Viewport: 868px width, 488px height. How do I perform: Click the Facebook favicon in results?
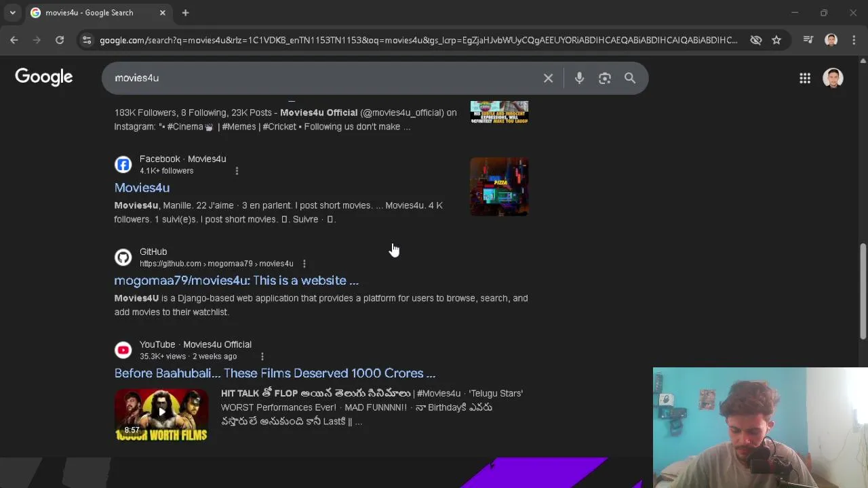click(x=123, y=165)
